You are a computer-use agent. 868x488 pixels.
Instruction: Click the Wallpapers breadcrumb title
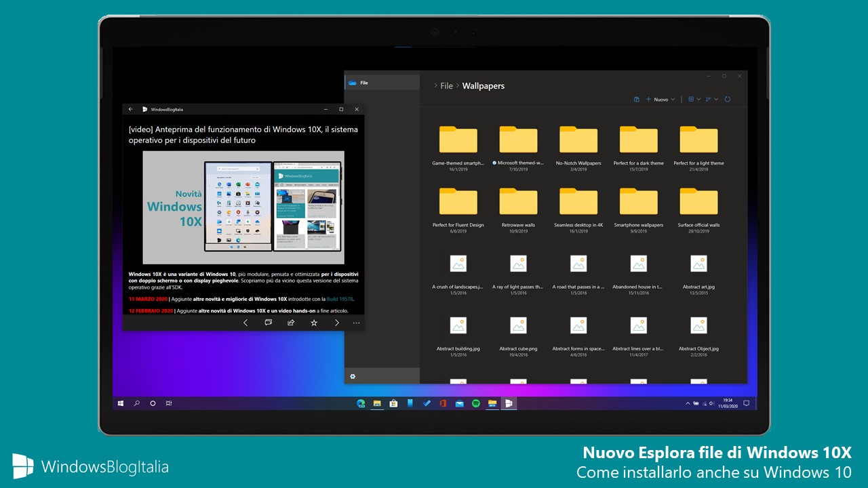pyautogui.click(x=484, y=86)
